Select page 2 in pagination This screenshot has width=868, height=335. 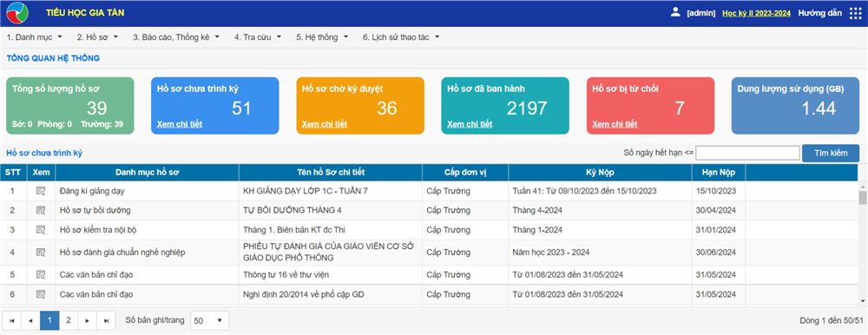click(68, 320)
